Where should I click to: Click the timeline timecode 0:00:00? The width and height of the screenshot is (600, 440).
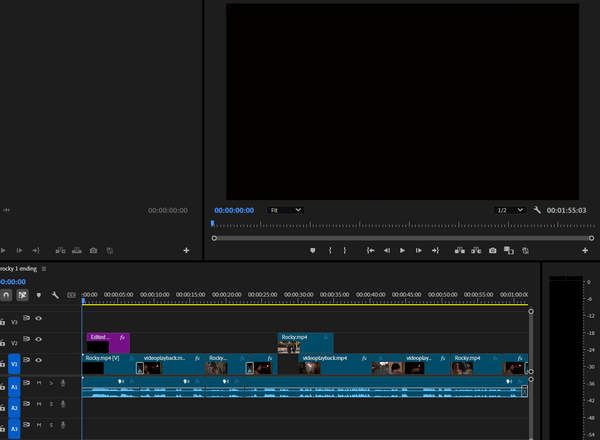13,282
